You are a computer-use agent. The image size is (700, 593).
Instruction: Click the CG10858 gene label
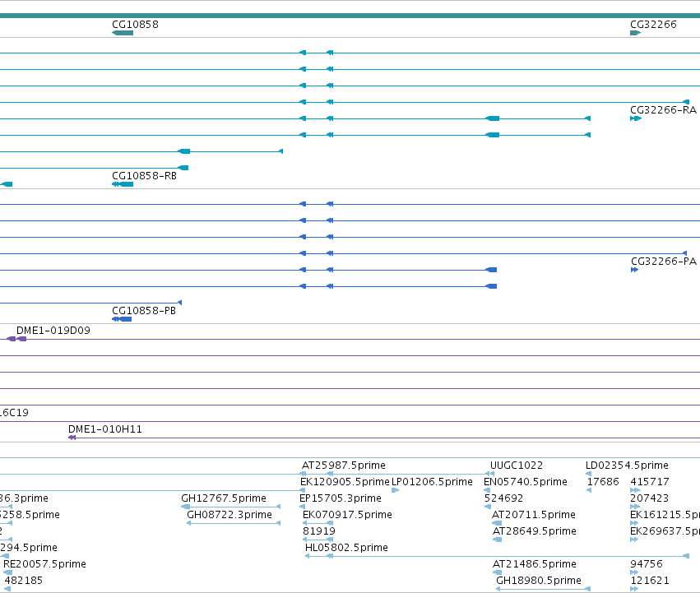135,25
